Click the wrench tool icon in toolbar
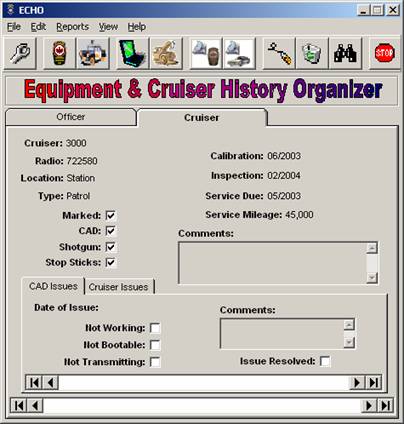Image resolution: width=404 pixels, height=424 pixels. (20, 53)
